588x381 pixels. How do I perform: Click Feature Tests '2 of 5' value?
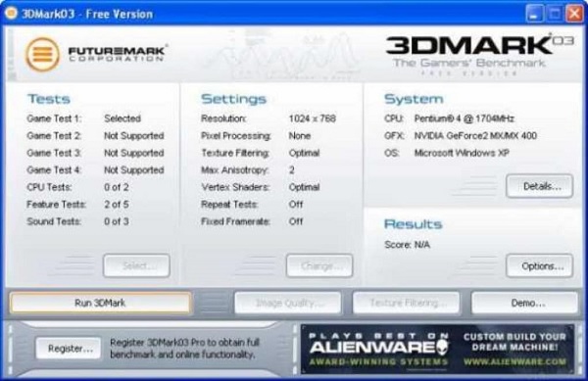pos(117,205)
